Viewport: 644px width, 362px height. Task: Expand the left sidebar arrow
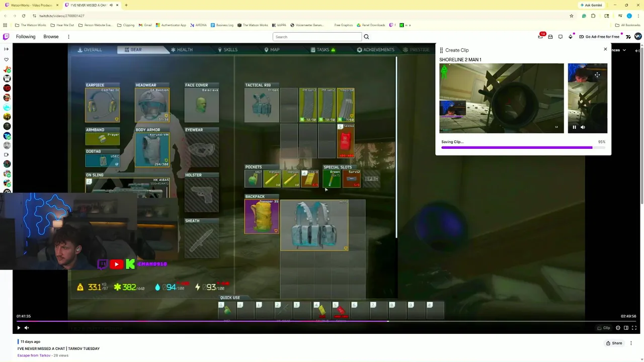click(x=6, y=49)
